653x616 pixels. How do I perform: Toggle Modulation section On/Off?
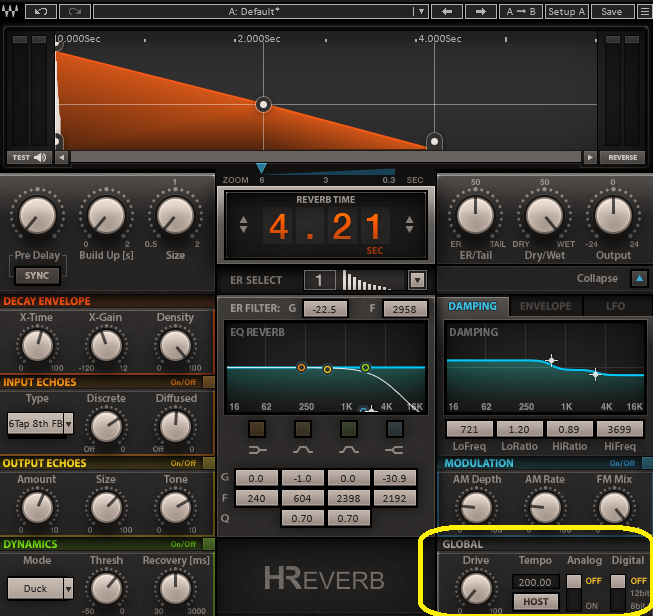tap(643, 463)
